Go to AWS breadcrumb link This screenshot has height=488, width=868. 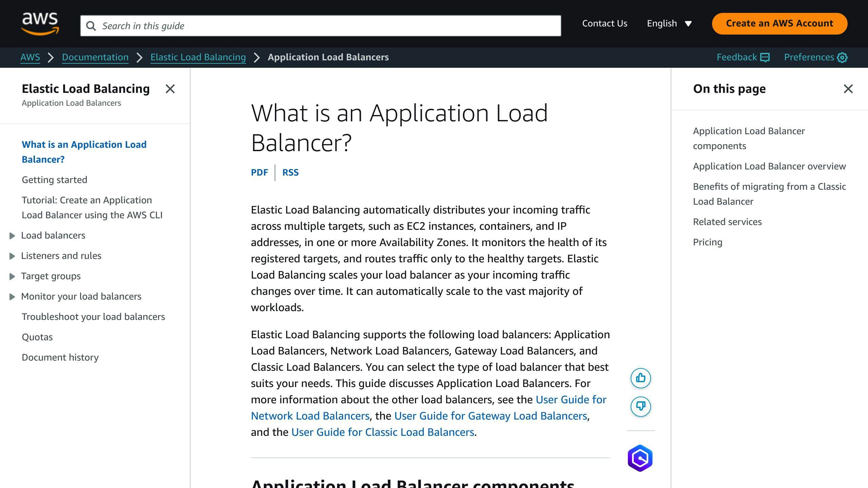(x=30, y=57)
